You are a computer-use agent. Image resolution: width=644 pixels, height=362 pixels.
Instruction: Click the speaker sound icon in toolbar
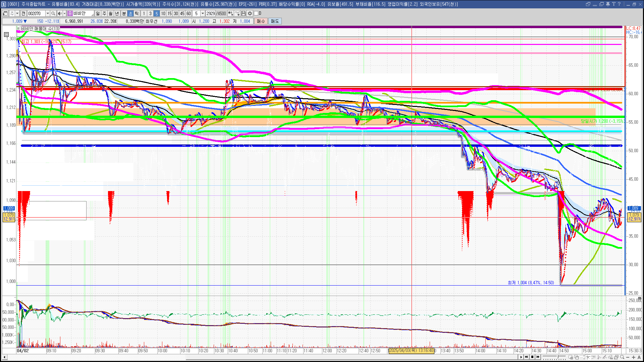tap(59, 13)
